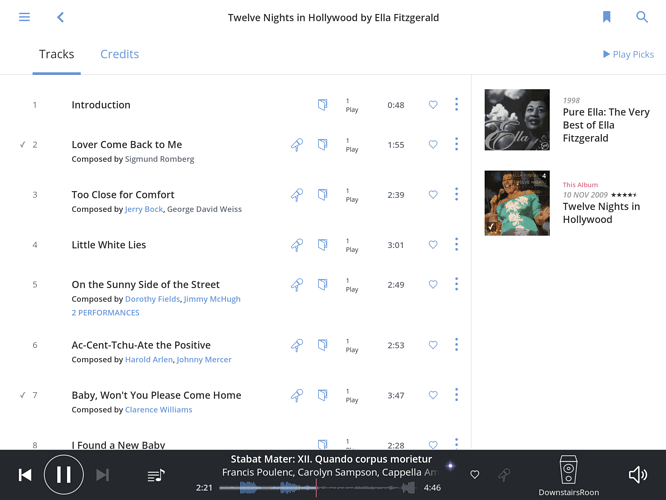Pause playback
Image resolution: width=666 pixels, height=500 pixels.
[64, 475]
